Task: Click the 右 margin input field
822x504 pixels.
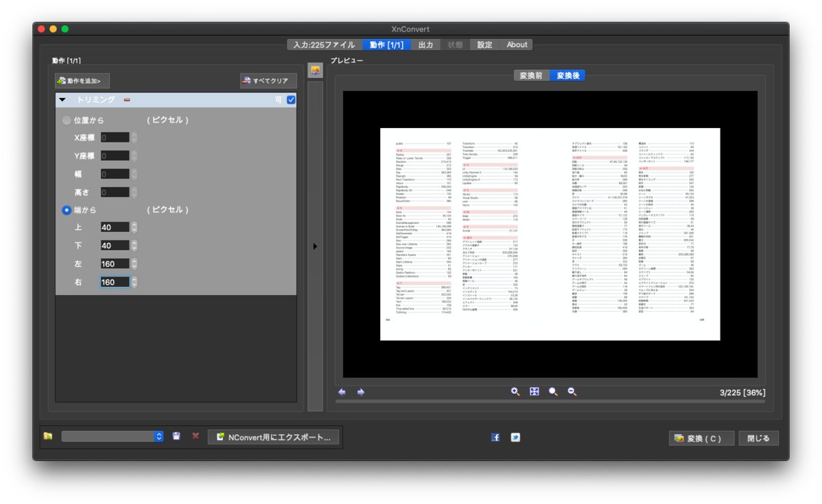Action: tap(115, 282)
